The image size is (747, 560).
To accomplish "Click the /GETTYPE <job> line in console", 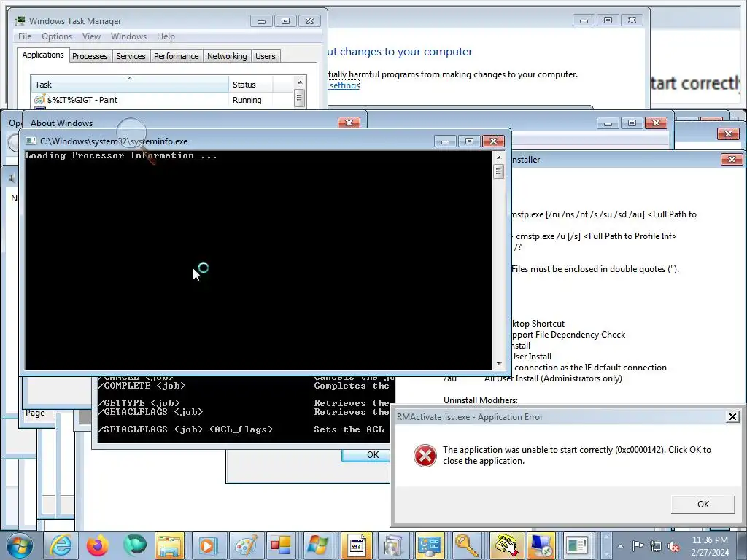I will 139,402.
